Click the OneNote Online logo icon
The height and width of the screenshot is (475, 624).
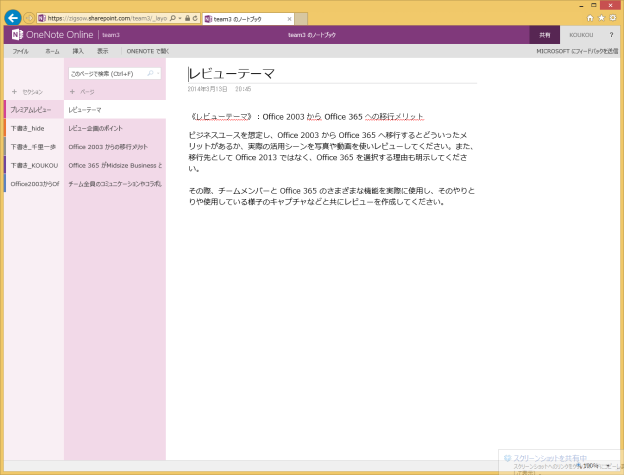(17, 34)
